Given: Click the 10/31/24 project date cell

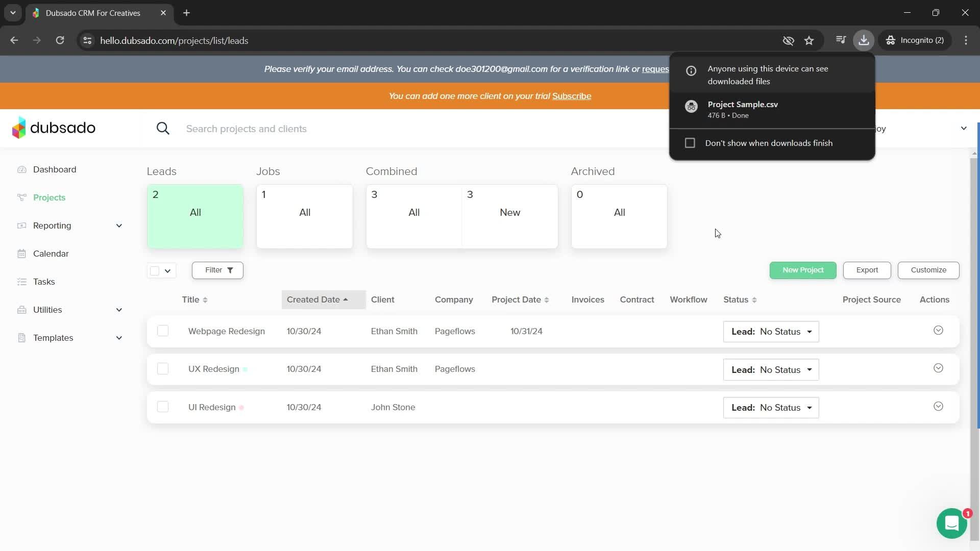Looking at the screenshot, I should 526,331.
